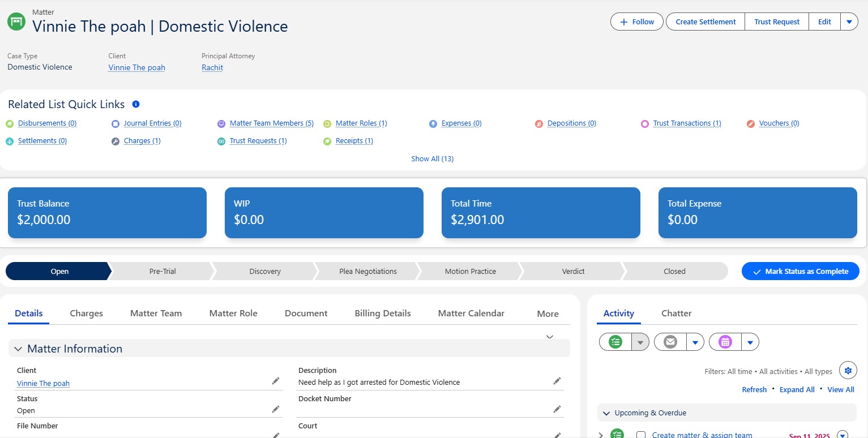Image resolution: width=868 pixels, height=438 pixels.
Task: Collapse the Upcoming & Overdue section
Action: (606, 413)
